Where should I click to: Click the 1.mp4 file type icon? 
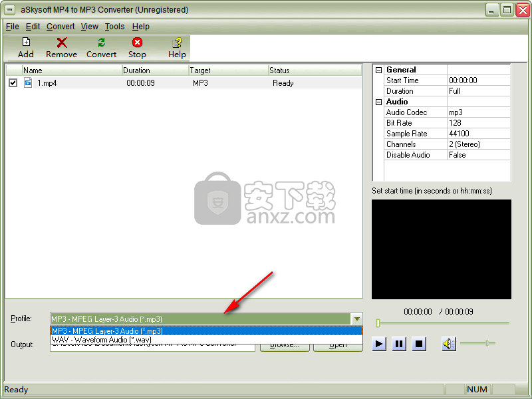(x=28, y=82)
